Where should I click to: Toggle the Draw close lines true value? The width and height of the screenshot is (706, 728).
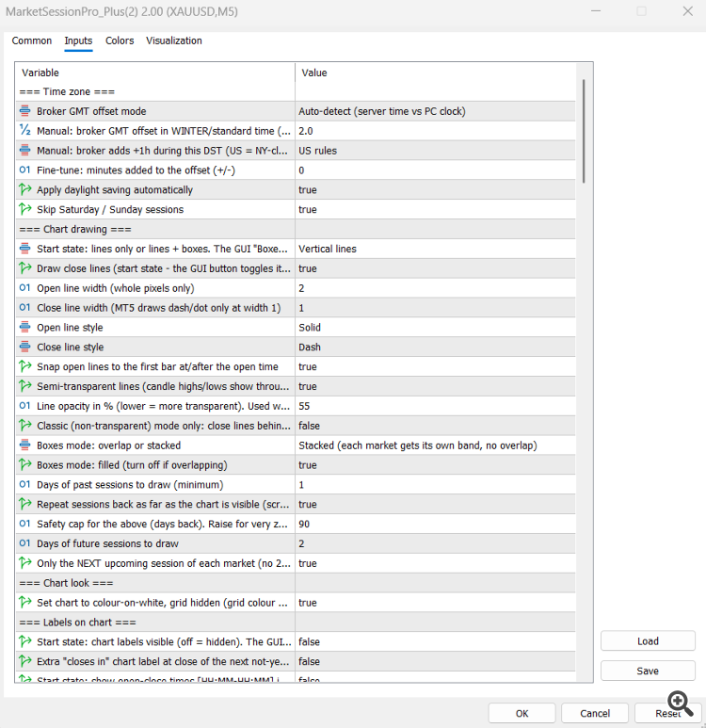click(x=436, y=268)
